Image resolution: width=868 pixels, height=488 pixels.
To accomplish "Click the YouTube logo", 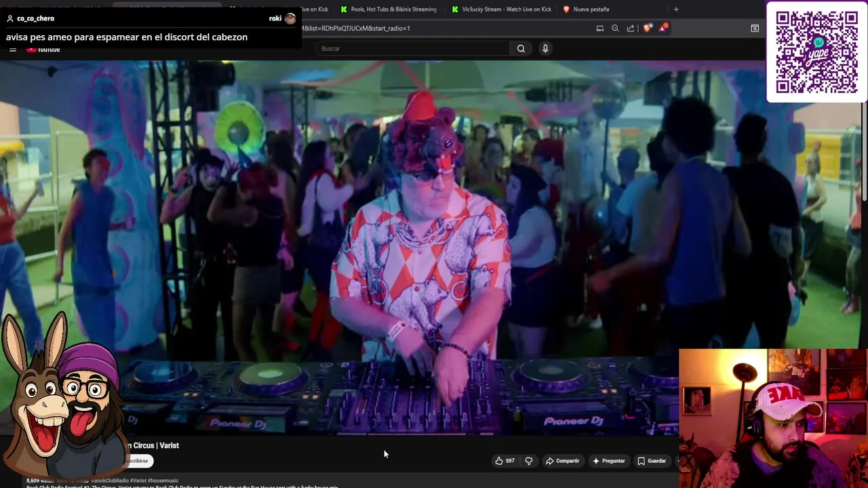I will pos(43,49).
